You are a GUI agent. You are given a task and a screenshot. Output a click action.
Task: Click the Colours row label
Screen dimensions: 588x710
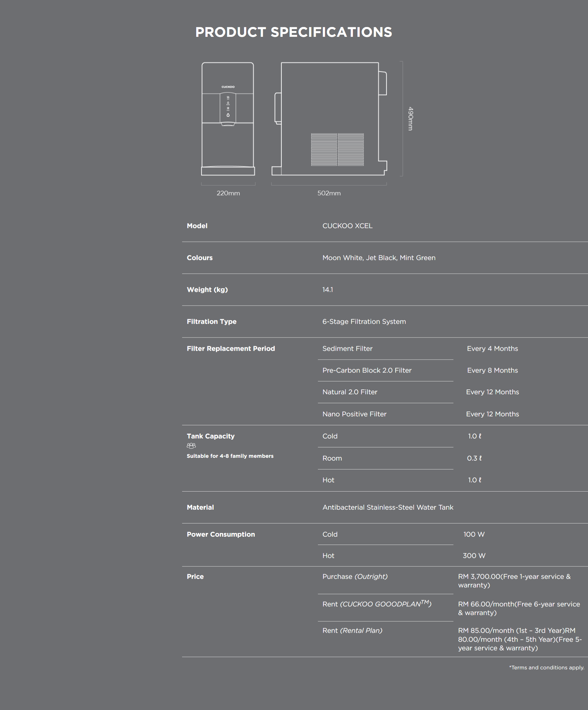pyautogui.click(x=200, y=258)
